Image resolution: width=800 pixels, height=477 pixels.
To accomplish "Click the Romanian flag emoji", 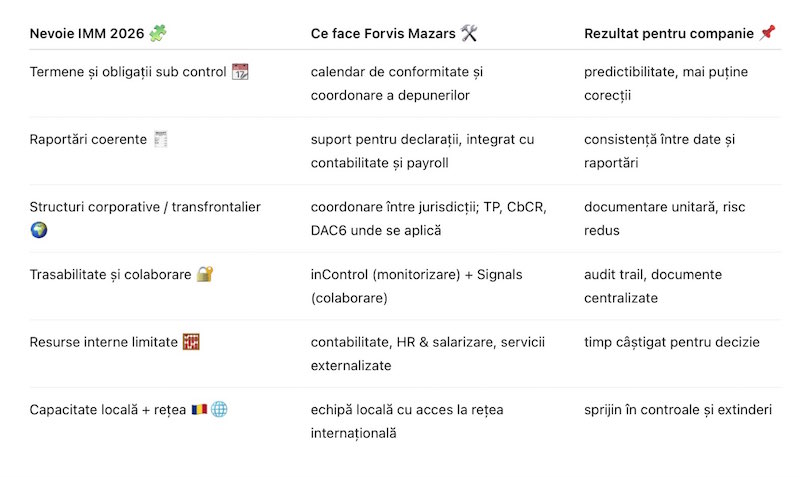I will [x=199, y=410].
